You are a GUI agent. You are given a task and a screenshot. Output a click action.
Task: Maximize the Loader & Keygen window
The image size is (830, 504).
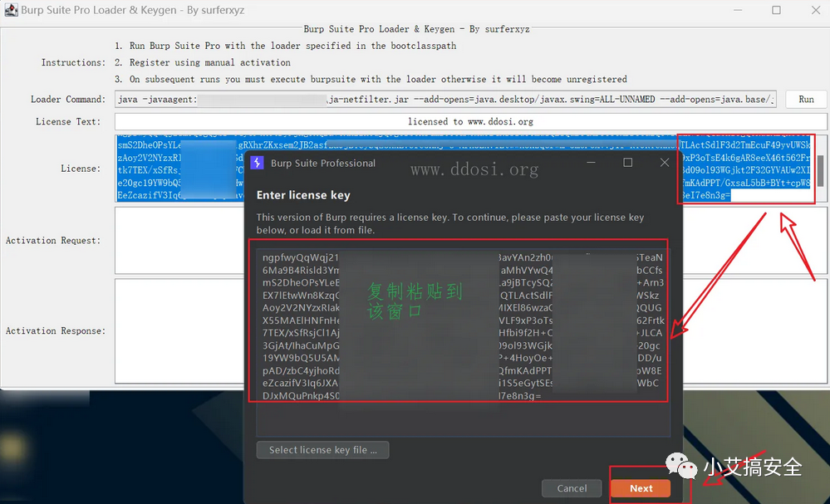[776, 10]
